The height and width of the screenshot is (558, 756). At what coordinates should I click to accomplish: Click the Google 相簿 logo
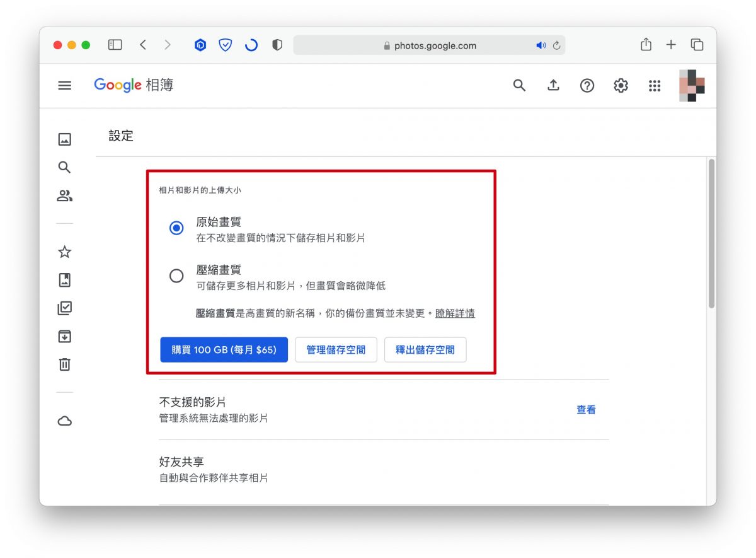pos(134,85)
